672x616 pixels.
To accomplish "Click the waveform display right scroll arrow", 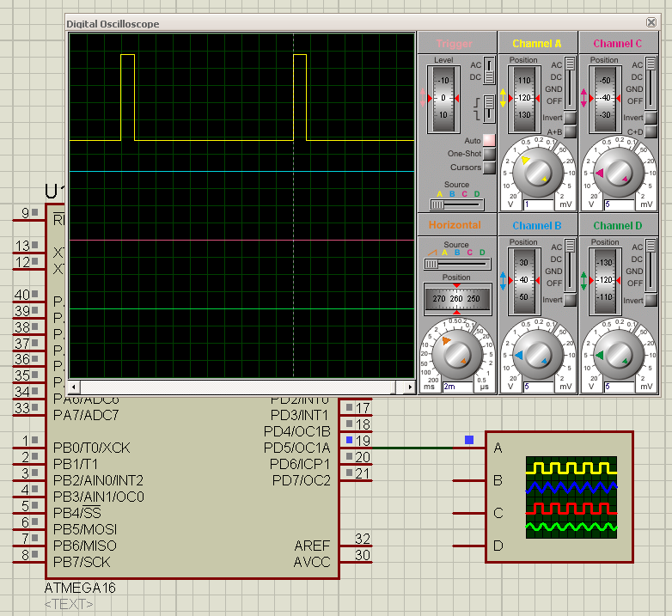I will click(408, 388).
